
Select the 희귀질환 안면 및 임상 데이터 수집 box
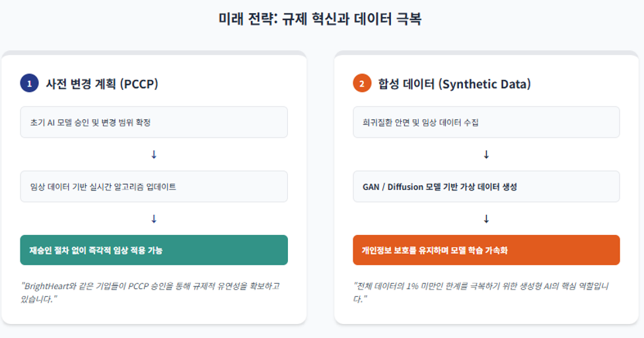click(x=486, y=122)
